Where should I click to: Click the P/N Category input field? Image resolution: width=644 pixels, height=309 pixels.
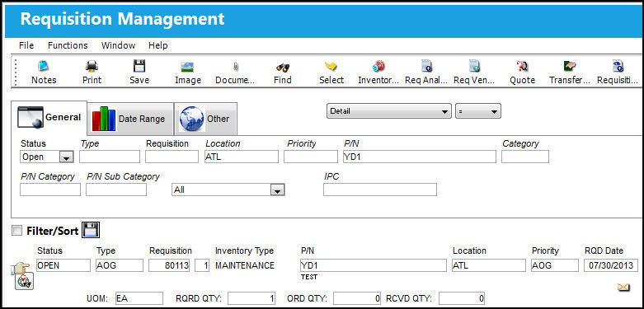click(50, 190)
